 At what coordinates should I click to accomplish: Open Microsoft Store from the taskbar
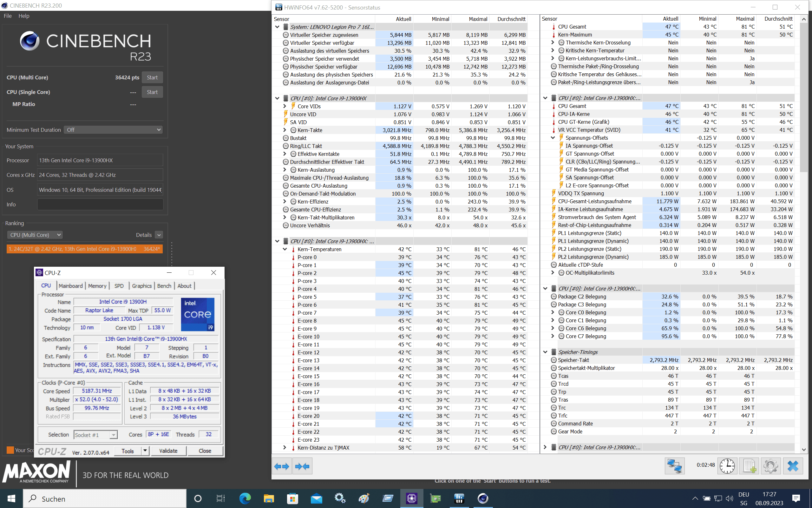[x=292, y=498]
